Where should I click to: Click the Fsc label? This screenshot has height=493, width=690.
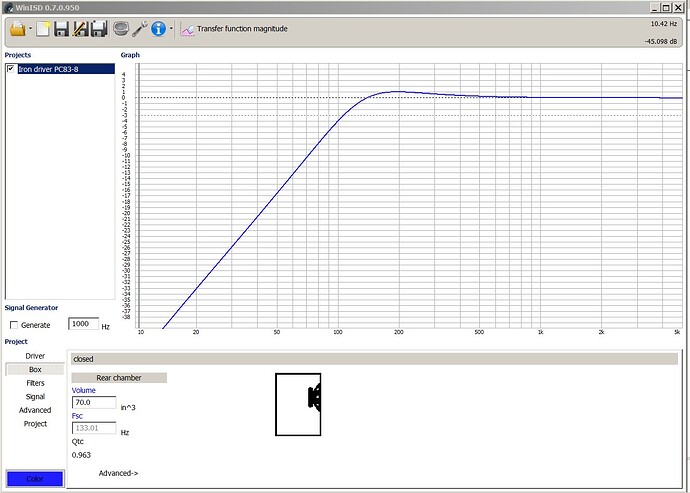click(77, 416)
